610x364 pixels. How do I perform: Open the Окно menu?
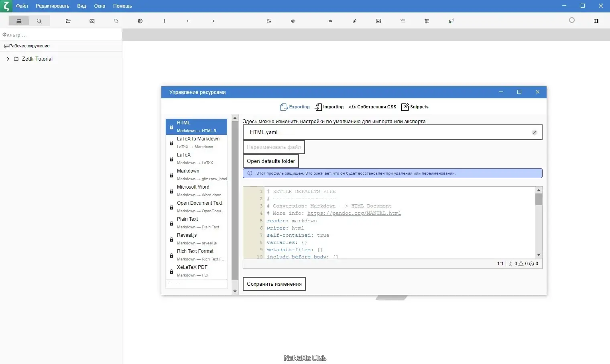[x=100, y=6]
